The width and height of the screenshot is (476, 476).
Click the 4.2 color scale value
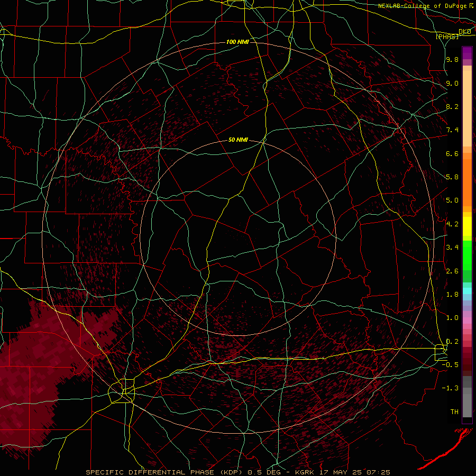pos(452,224)
